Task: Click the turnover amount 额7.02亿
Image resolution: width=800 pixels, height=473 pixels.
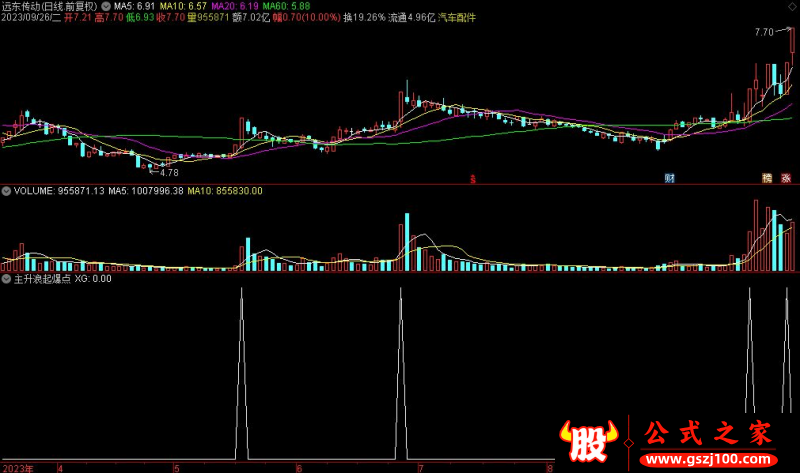Action: (251, 18)
